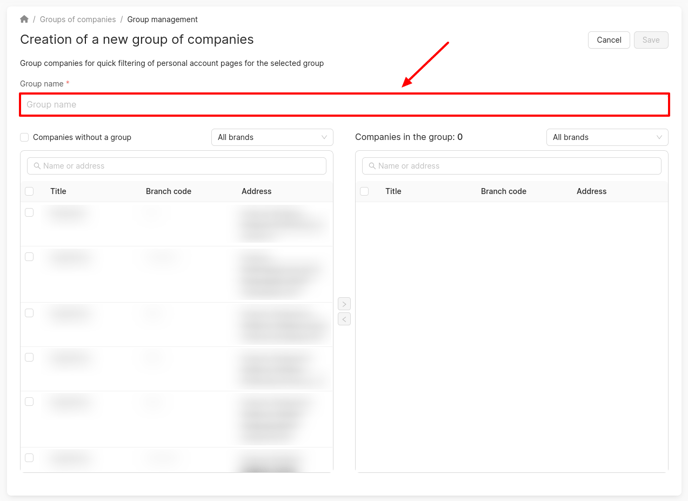The height and width of the screenshot is (501, 688).
Task: Open 'Groups of companies' breadcrumb link
Action: coord(77,19)
